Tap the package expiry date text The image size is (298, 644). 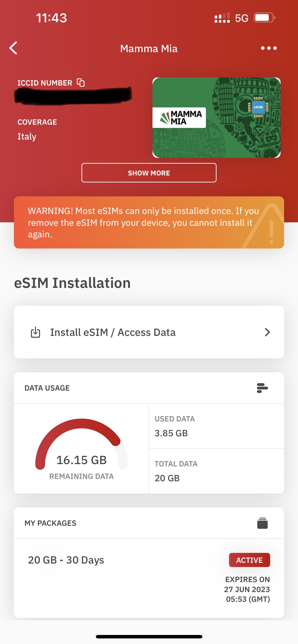click(x=247, y=589)
